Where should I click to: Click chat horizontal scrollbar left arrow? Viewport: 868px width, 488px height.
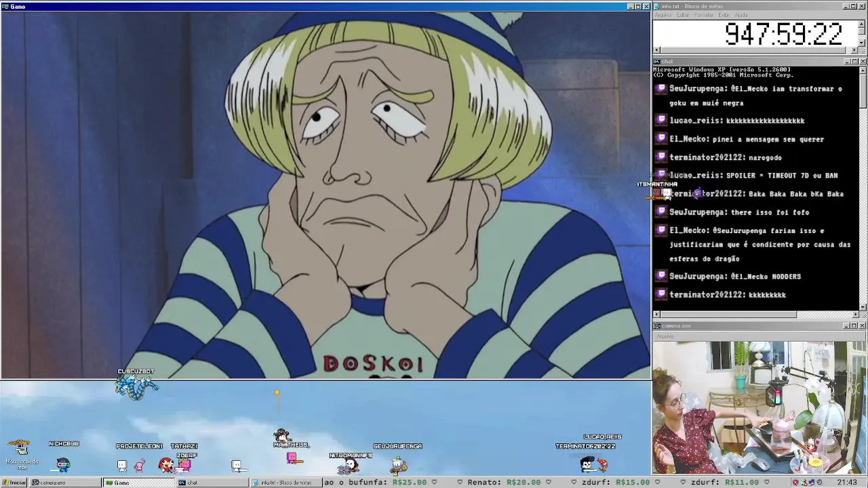[x=656, y=314]
